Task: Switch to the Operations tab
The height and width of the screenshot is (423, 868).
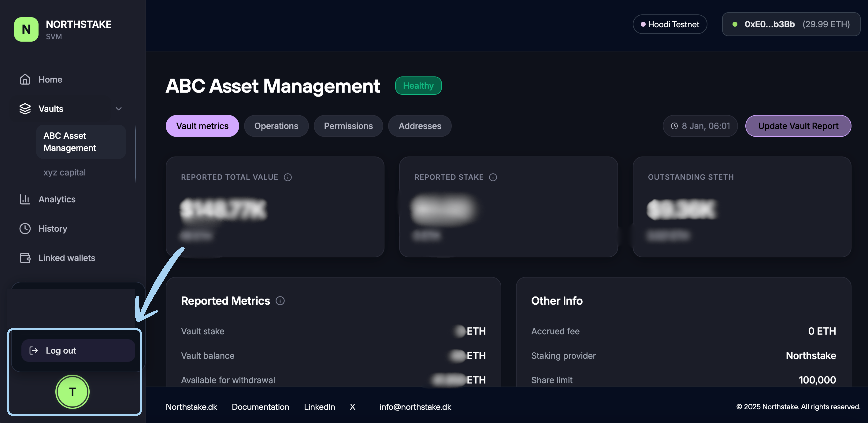Action: pyautogui.click(x=276, y=126)
